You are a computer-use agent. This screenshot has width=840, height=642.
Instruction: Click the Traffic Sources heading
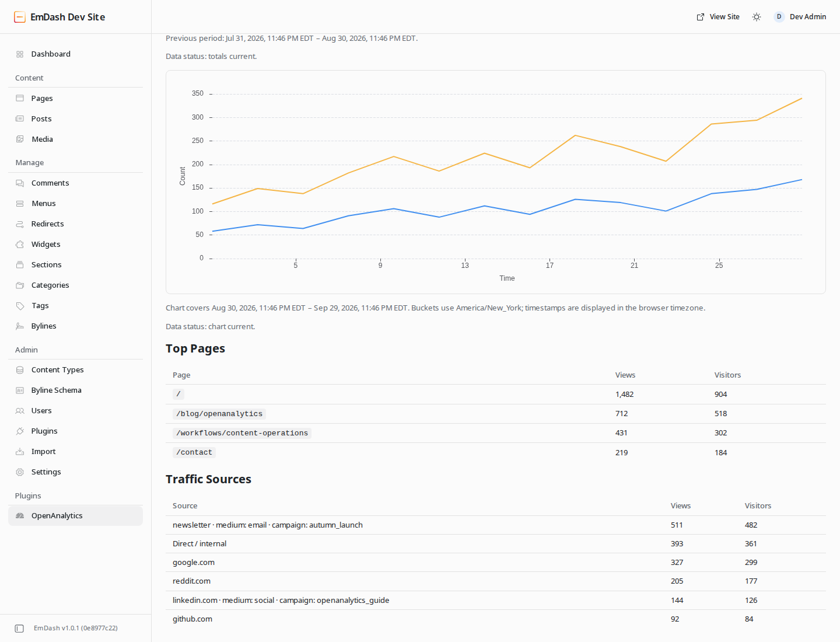click(x=208, y=479)
